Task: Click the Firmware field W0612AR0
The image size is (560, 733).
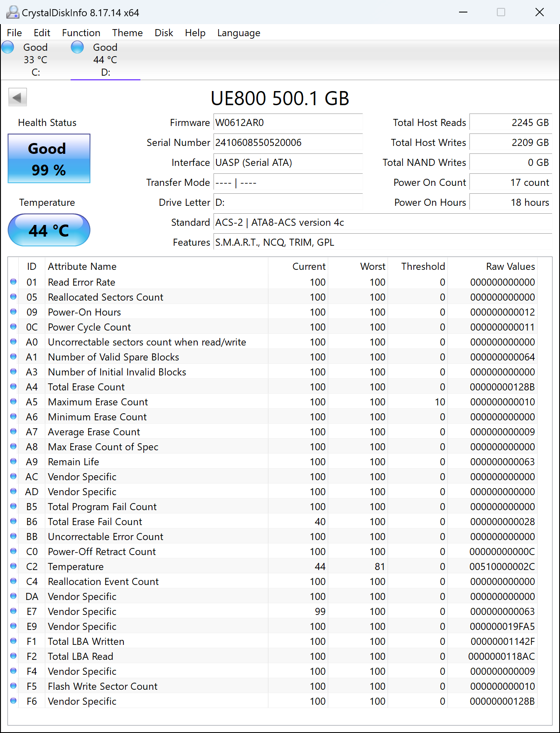Action: [288, 123]
